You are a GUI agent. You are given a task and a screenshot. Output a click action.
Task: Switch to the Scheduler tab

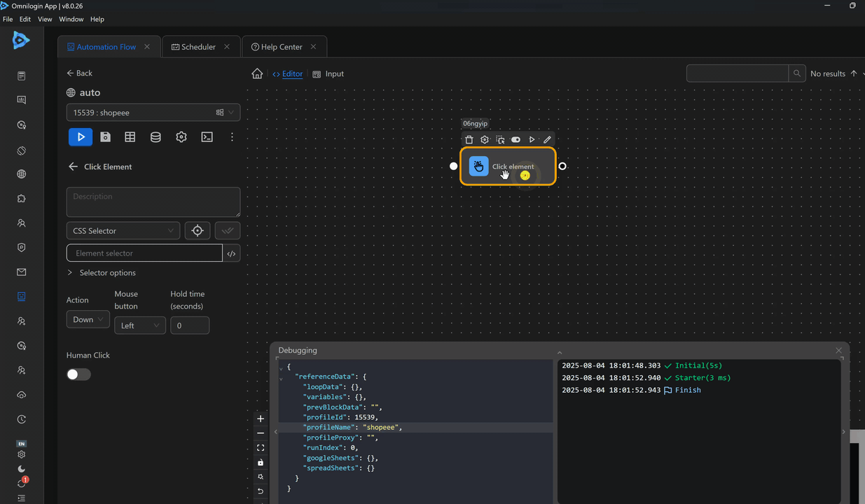click(198, 47)
